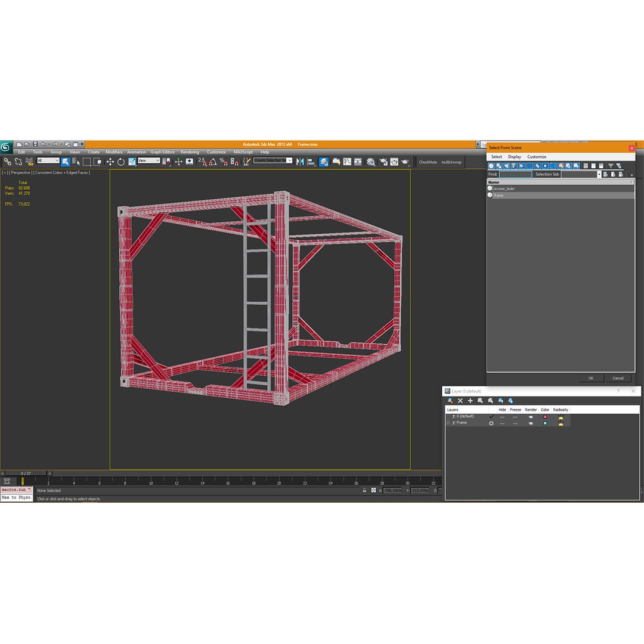
Task: Click the filter funnel icon in Select From Scene
Action: [611, 166]
